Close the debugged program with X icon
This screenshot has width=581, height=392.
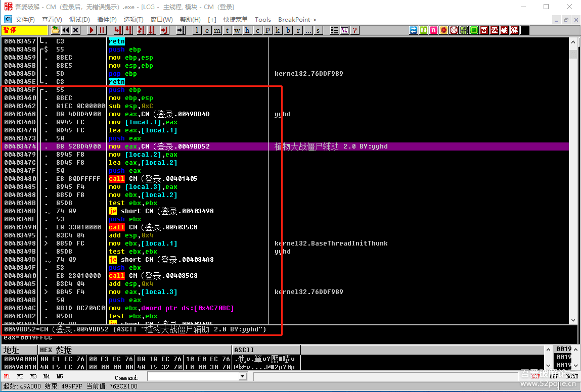click(x=76, y=30)
